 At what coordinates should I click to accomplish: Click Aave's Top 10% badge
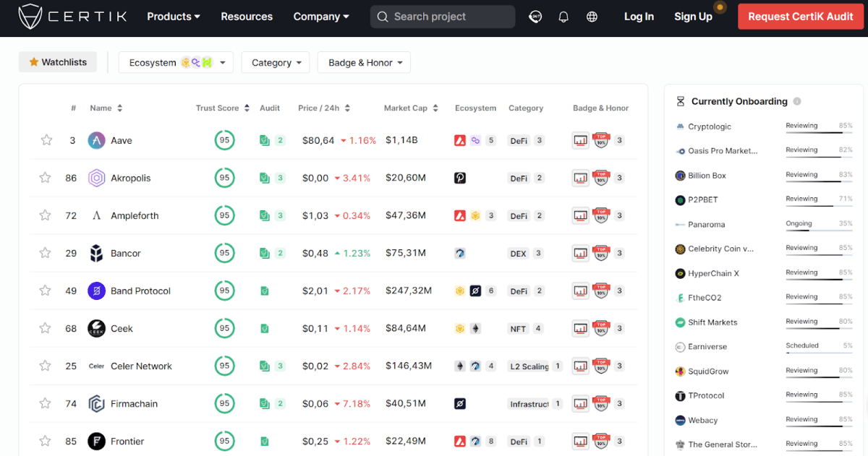[x=600, y=140]
